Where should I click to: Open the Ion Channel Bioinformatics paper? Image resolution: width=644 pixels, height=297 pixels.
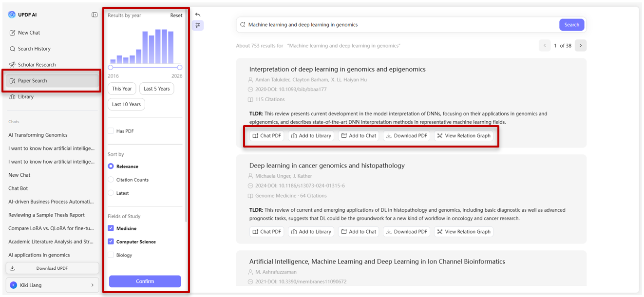377,261
